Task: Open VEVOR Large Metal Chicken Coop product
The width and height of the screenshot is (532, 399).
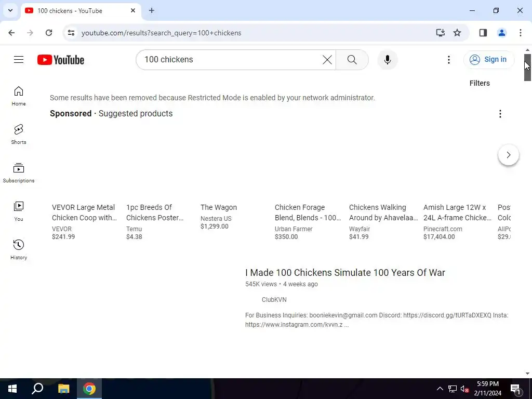Action: coord(84,212)
